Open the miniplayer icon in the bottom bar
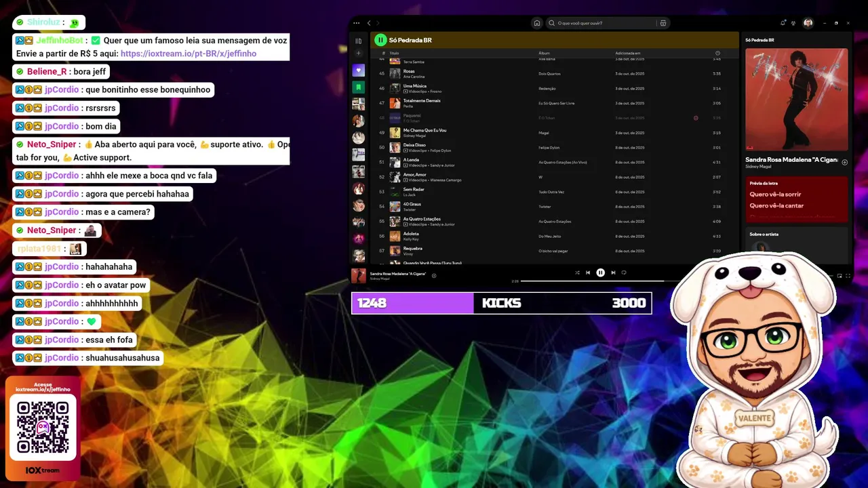The height and width of the screenshot is (488, 868). [840, 276]
